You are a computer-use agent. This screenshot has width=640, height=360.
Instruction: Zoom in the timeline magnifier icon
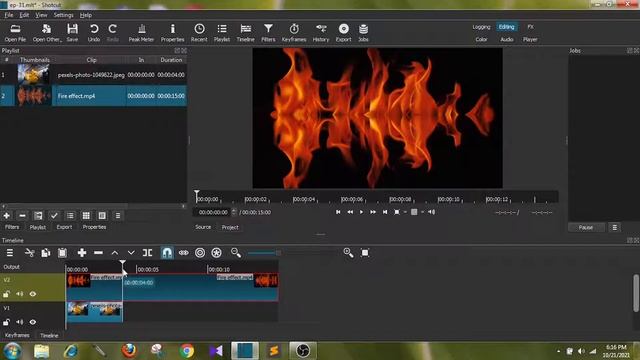point(348,253)
